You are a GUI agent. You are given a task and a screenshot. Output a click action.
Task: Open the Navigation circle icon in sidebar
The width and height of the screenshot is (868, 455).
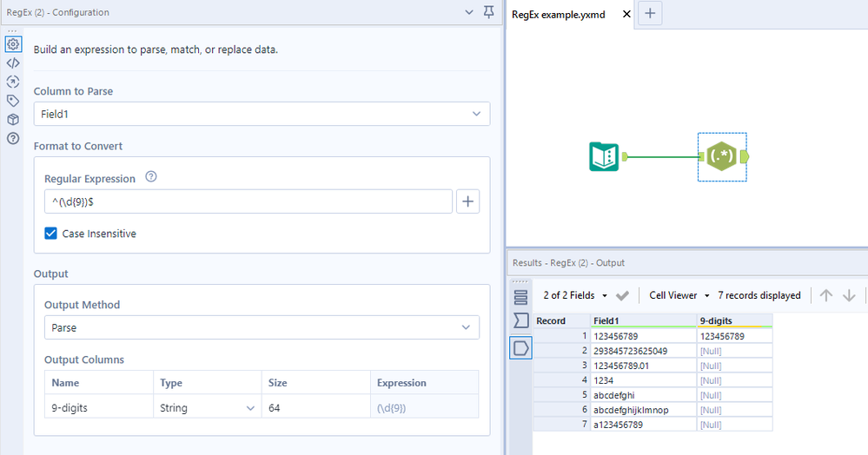pos(13,82)
